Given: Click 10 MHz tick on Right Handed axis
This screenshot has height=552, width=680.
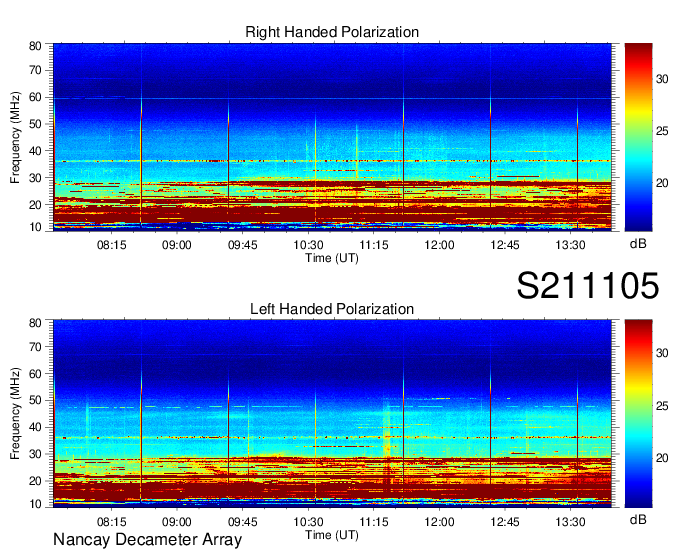Looking at the screenshot, I should click(35, 227).
